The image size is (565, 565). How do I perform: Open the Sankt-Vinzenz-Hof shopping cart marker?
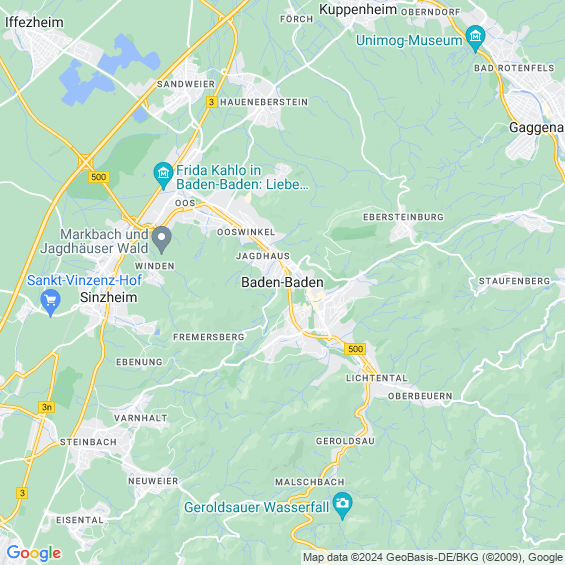[50, 302]
